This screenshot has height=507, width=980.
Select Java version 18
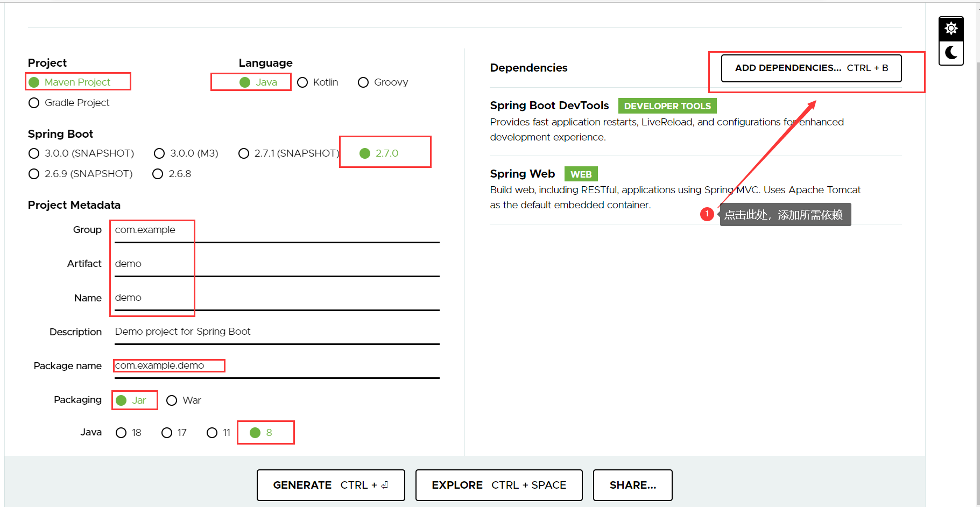(129, 433)
